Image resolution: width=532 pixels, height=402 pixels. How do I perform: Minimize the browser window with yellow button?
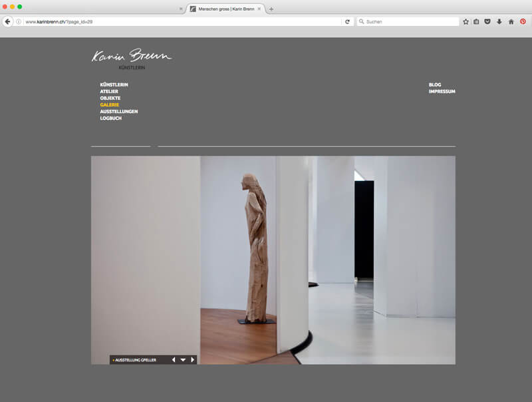click(12, 7)
